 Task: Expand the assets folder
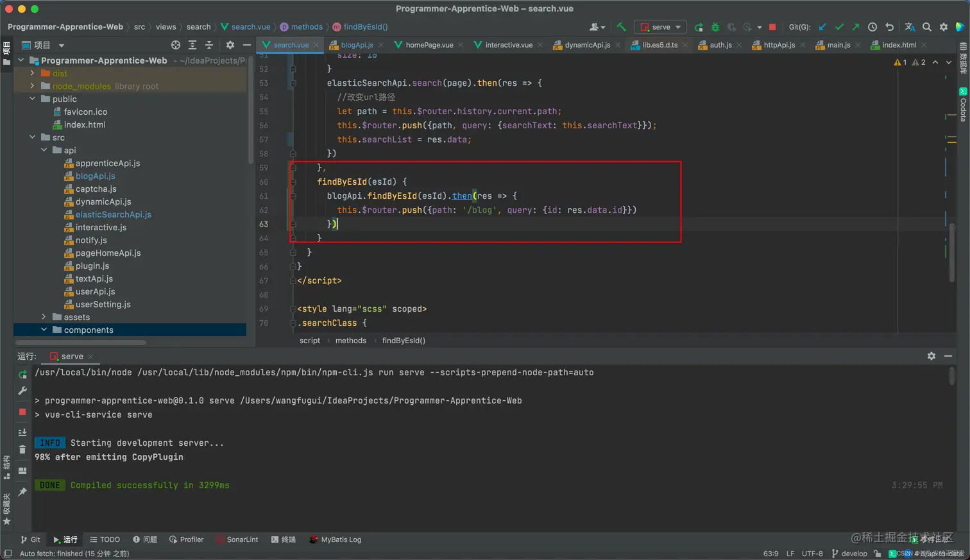pos(44,317)
